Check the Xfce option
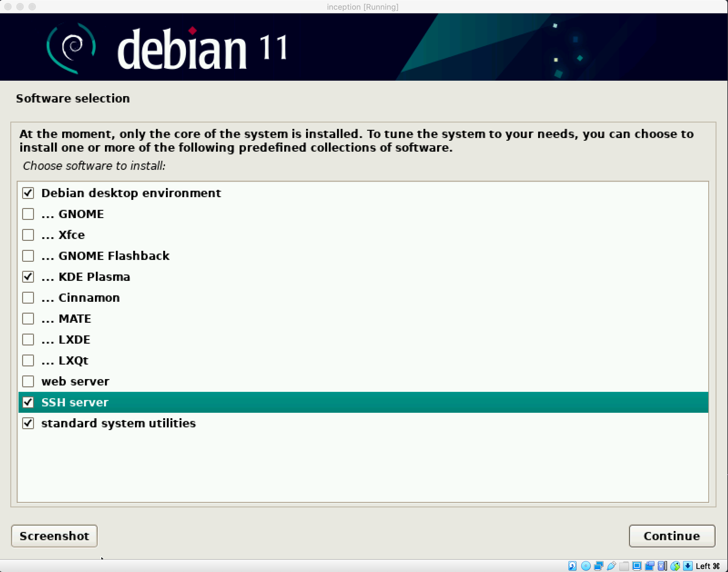The image size is (728, 572). (28, 235)
